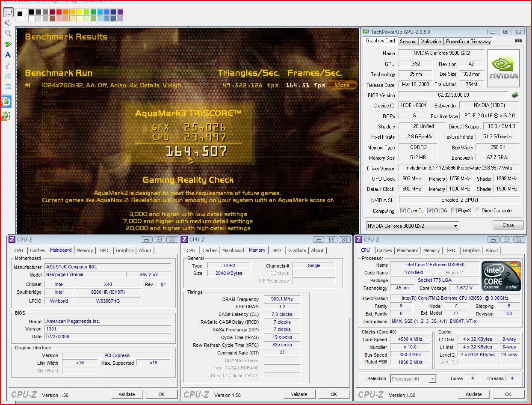532x405 pixels.
Task: Open the PowerColor Giveaway tab
Action: tap(468, 42)
